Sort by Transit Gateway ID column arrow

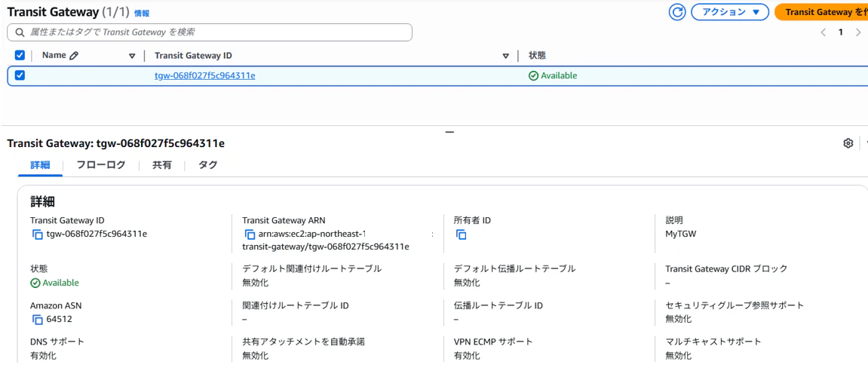[x=505, y=56]
